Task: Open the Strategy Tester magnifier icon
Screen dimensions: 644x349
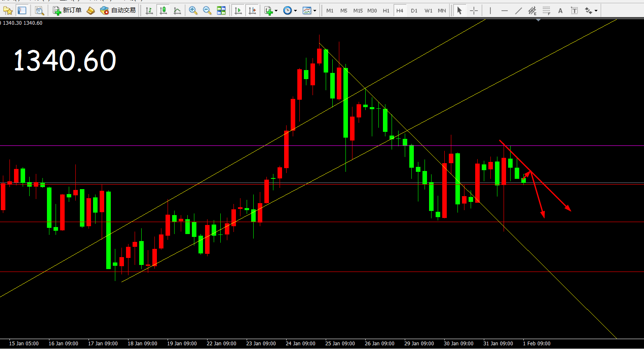Action: 39,11
